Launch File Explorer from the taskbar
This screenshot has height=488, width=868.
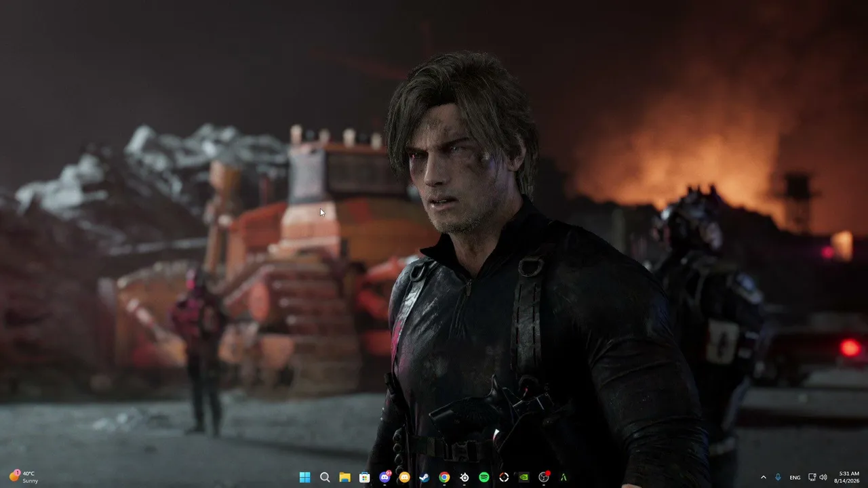[344, 477]
